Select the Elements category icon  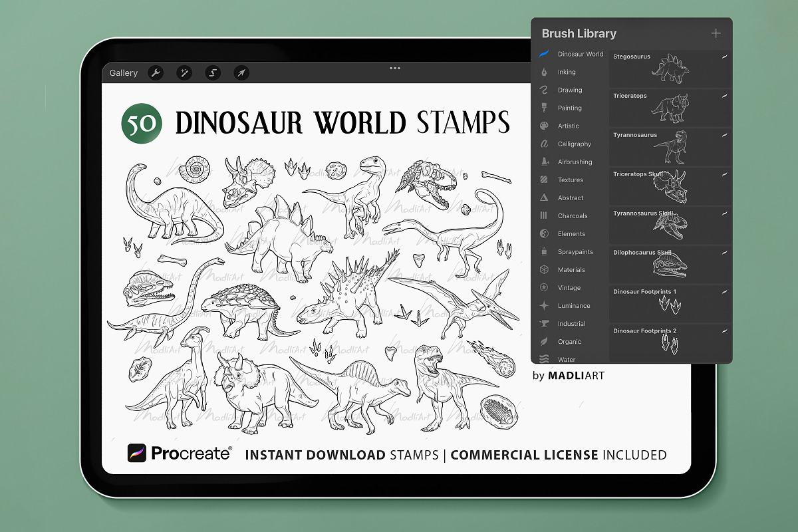[544, 233]
